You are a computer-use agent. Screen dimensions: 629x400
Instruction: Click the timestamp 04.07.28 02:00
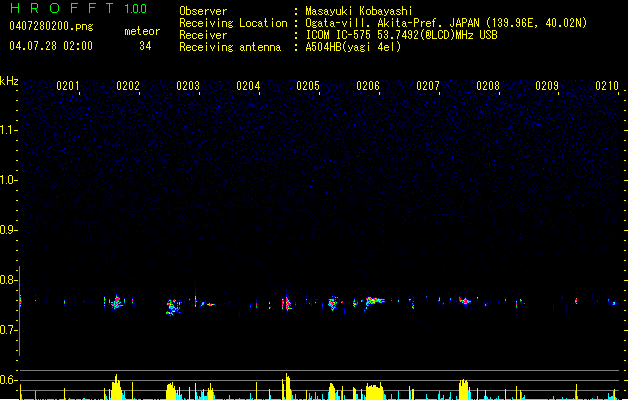(51, 46)
